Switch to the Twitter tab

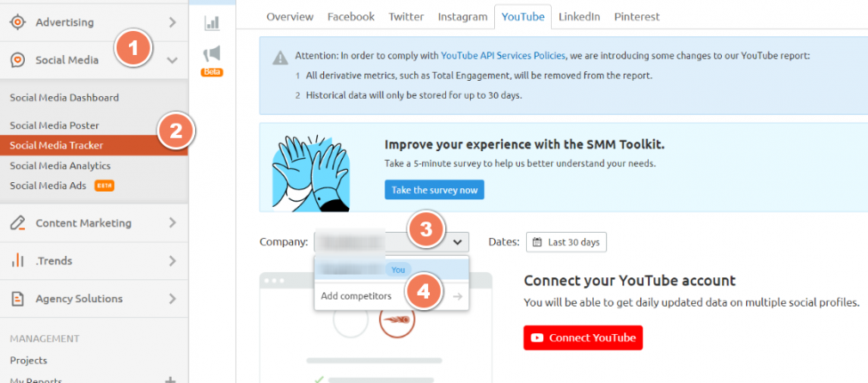point(406,16)
